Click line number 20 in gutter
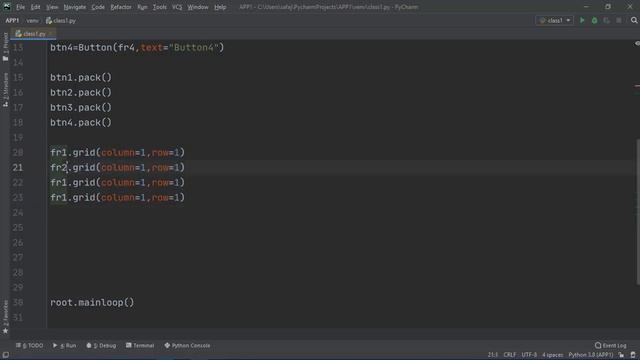The height and width of the screenshot is (360, 640). 18,153
